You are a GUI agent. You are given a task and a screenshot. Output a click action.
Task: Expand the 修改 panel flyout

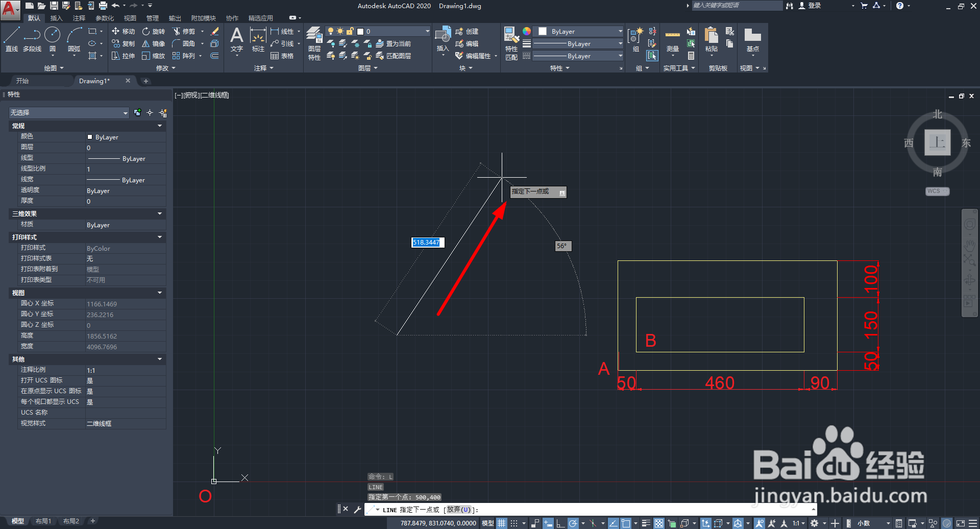(x=165, y=68)
